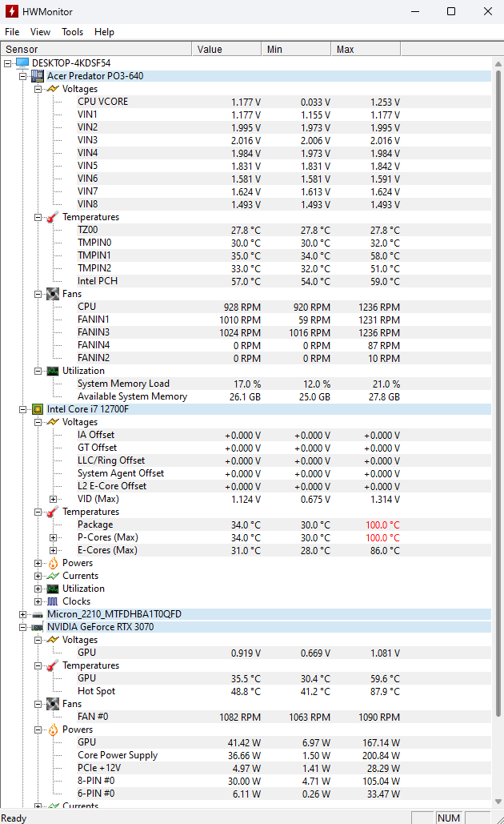
Task: Expand the Micron_2210_MTFDHBA1T0QFD node
Action: pyautogui.click(x=22, y=614)
